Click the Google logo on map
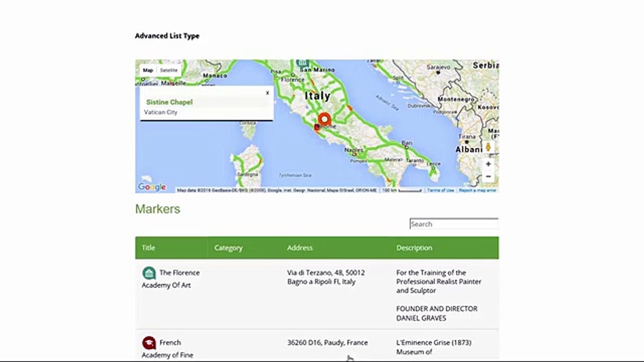 coord(152,187)
